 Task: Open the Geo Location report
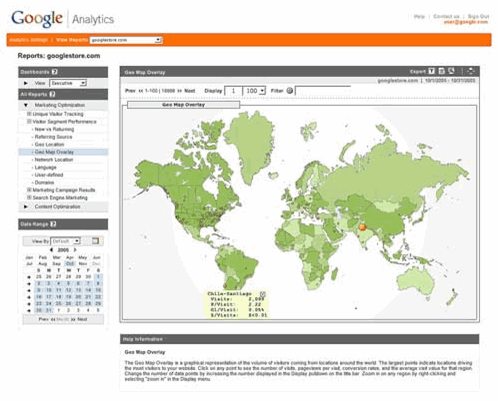pos(49,144)
